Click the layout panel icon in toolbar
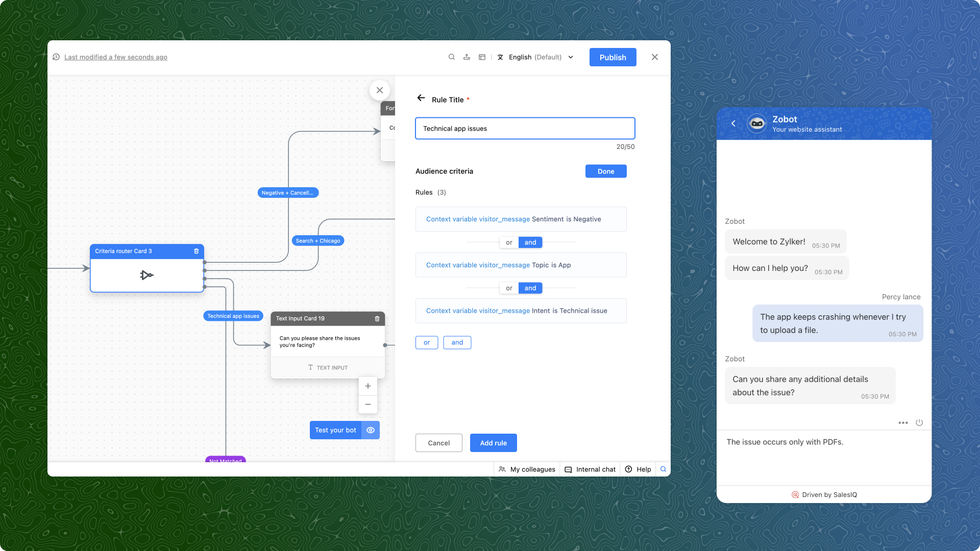Screen dimensions: 980x551 [x=482, y=57]
